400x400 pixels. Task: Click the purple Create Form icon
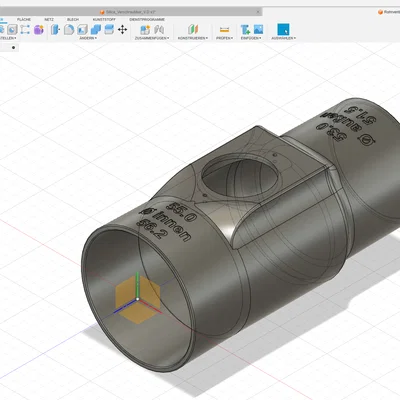(x=39, y=30)
